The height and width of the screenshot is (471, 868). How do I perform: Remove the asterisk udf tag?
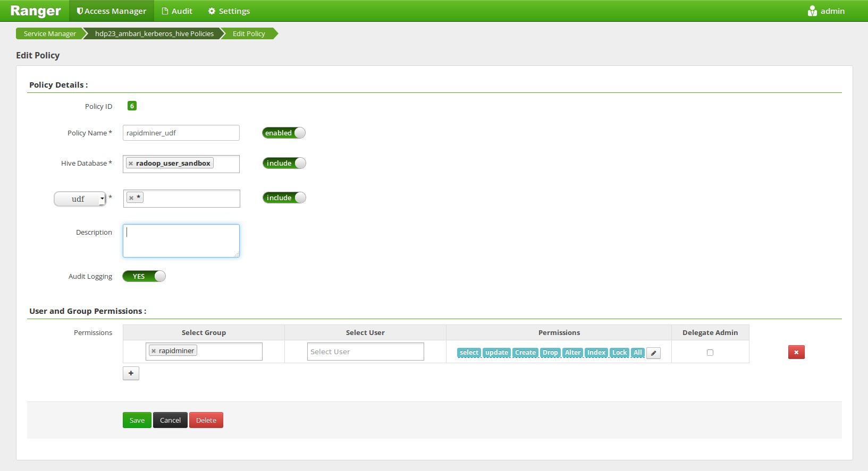(131, 198)
